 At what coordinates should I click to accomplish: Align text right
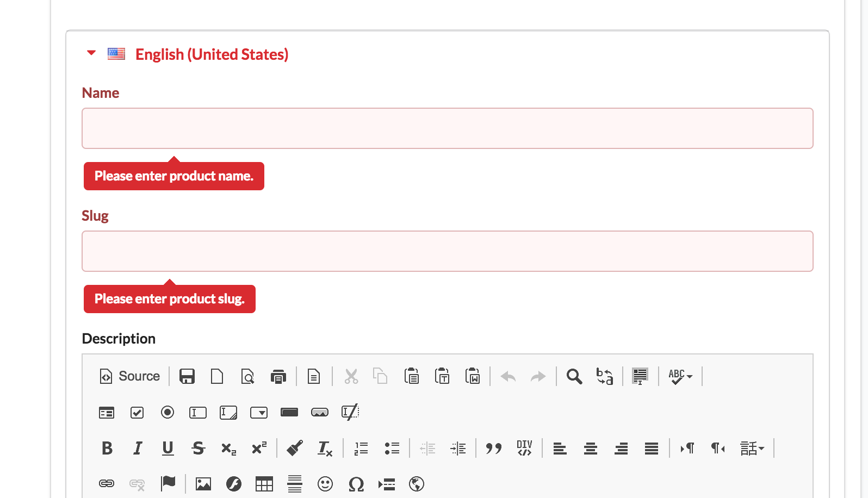coord(621,449)
